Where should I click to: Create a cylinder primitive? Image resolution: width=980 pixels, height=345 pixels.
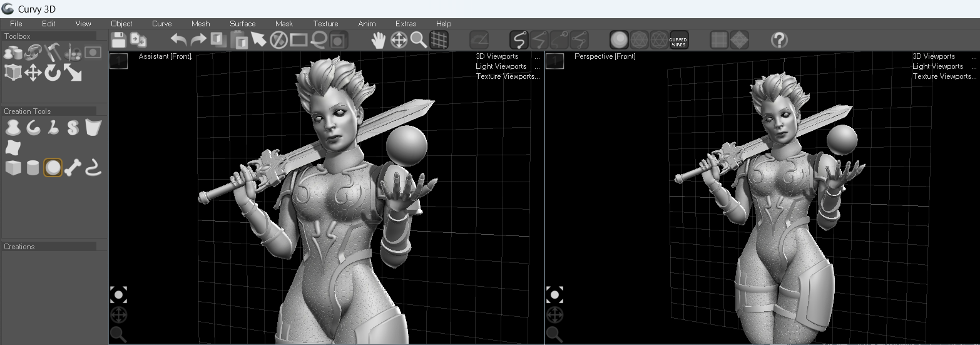click(33, 168)
